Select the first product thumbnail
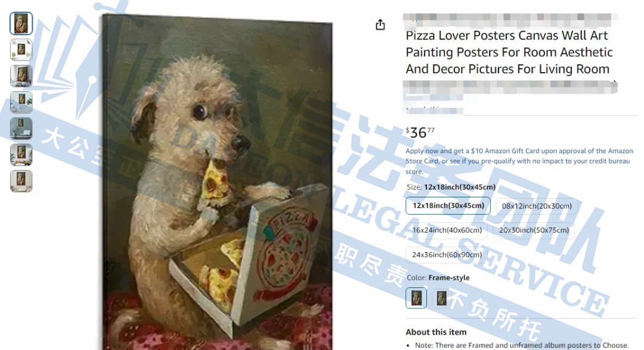The width and height of the screenshot is (644, 350). (21, 23)
